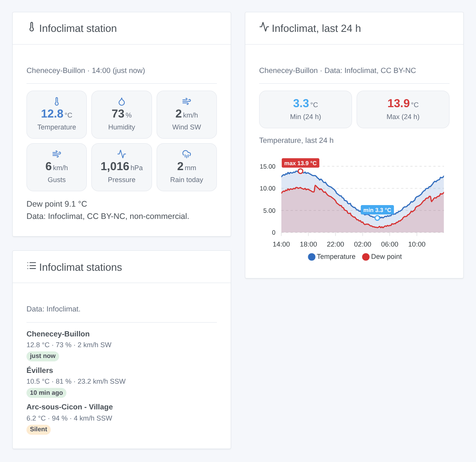The height and width of the screenshot is (462, 476).
Task: Click the rain cloud icon in Rain today tile
Action: click(187, 154)
